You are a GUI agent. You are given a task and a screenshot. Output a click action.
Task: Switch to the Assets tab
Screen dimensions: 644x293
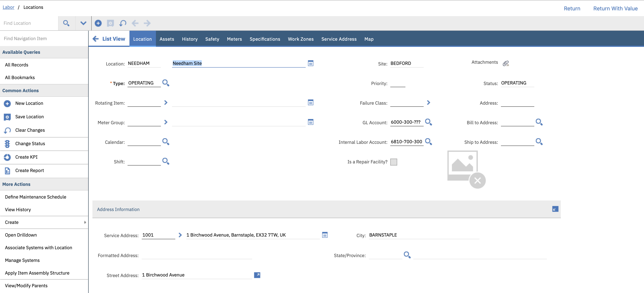click(x=167, y=39)
